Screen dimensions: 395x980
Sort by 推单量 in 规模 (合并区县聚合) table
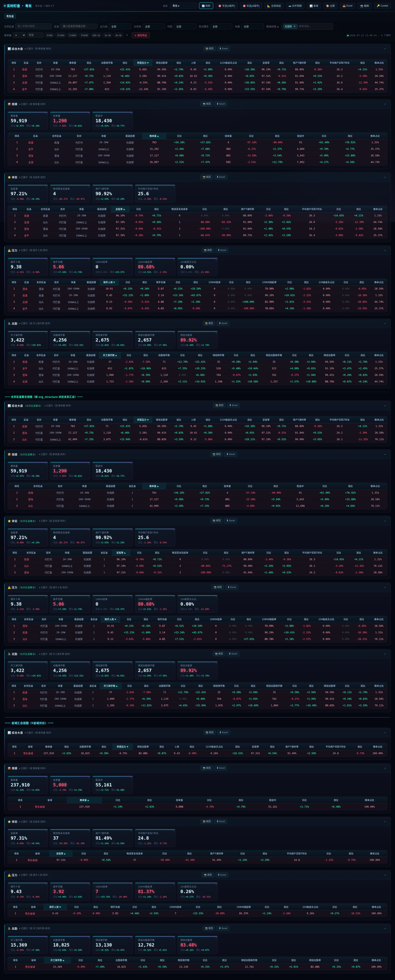pos(154,486)
